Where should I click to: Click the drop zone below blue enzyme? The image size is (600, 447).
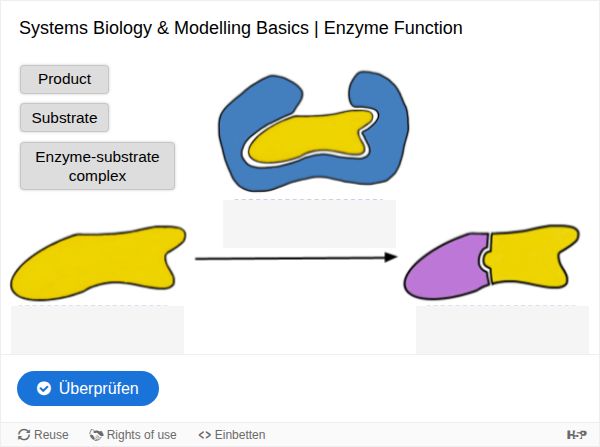point(309,224)
